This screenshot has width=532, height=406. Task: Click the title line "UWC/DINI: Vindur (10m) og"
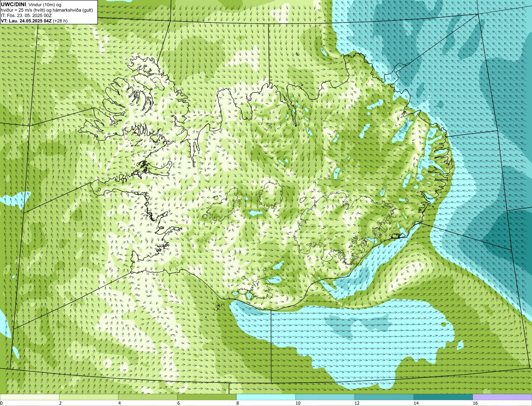pyautogui.click(x=31, y=4)
